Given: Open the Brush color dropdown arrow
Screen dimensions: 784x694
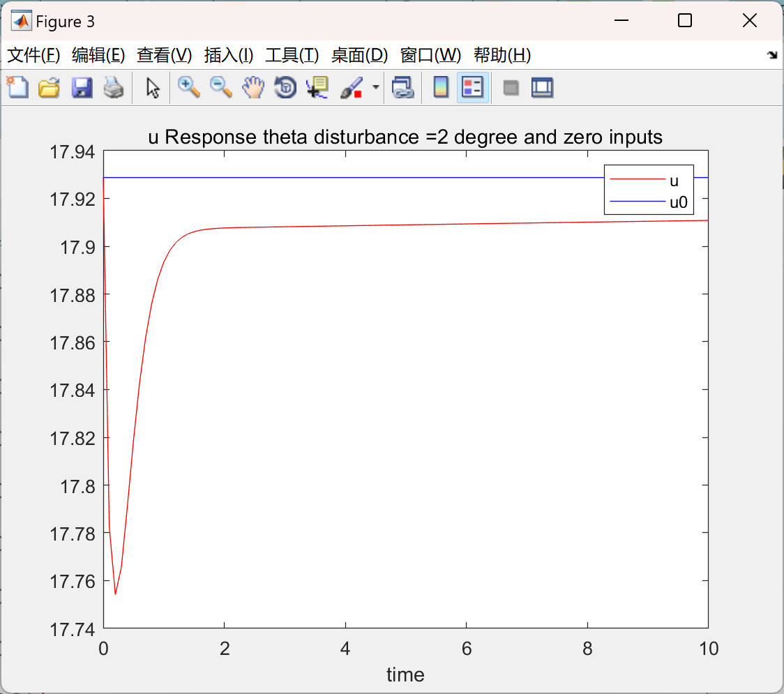Looking at the screenshot, I should coord(375,87).
